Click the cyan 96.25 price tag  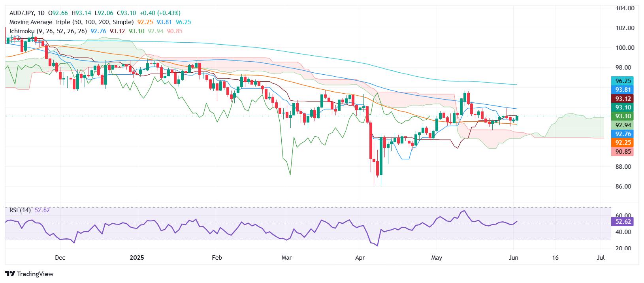click(622, 81)
